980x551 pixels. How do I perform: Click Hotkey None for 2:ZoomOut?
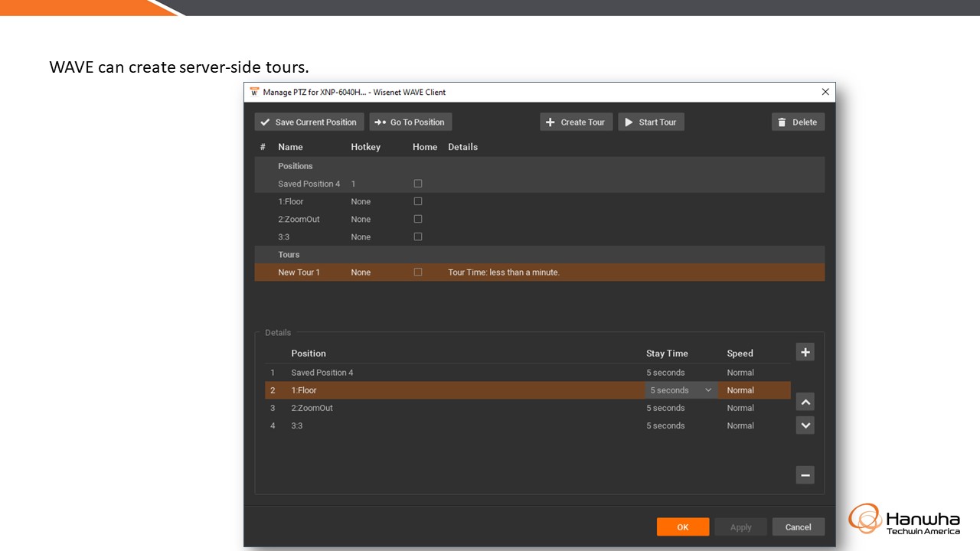tap(361, 219)
